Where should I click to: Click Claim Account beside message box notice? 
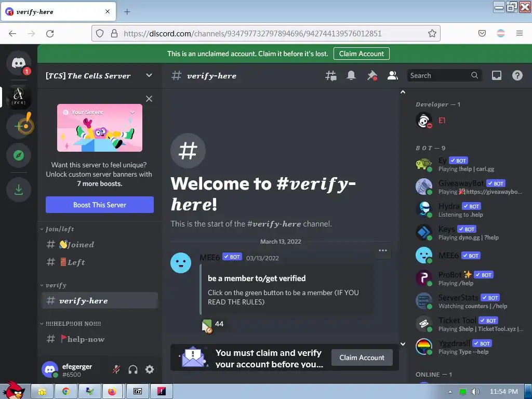[x=362, y=357]
